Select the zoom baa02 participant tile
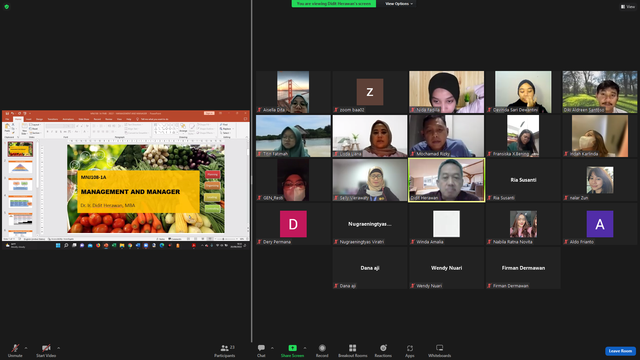 click(370, 92)
